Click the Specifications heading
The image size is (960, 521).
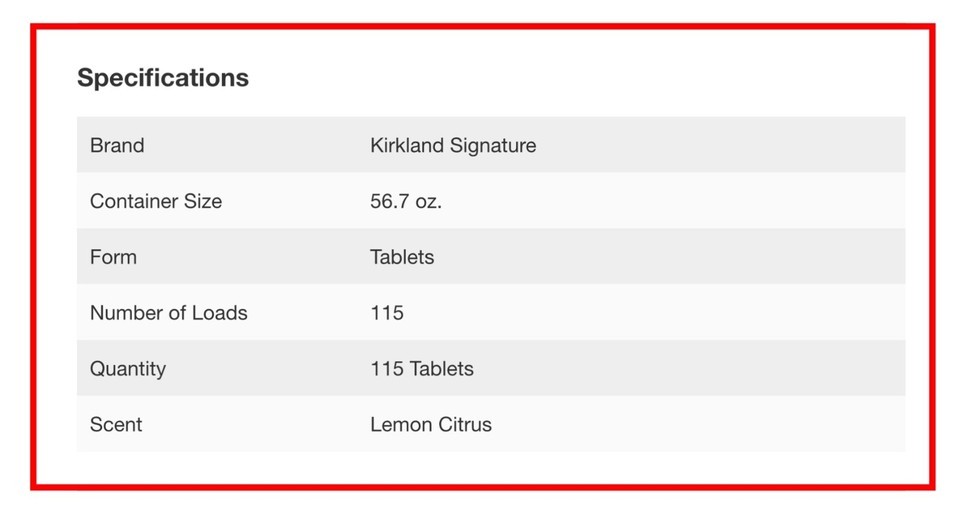[163, 78]
